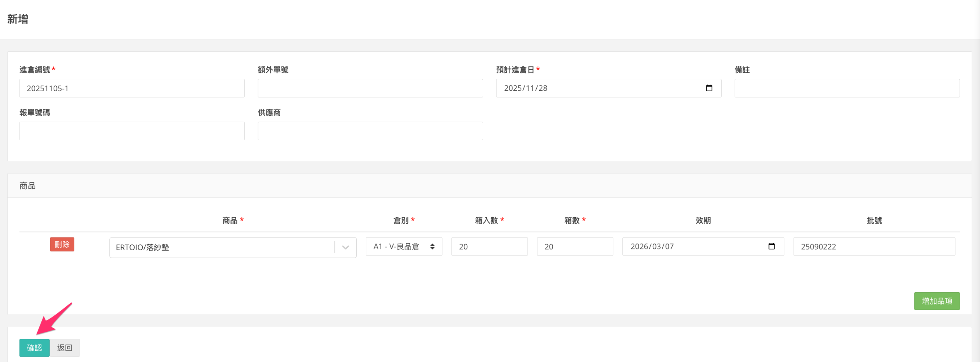
Task: Open calendar picker for 預計進倉日
Action: pos(709,88)
